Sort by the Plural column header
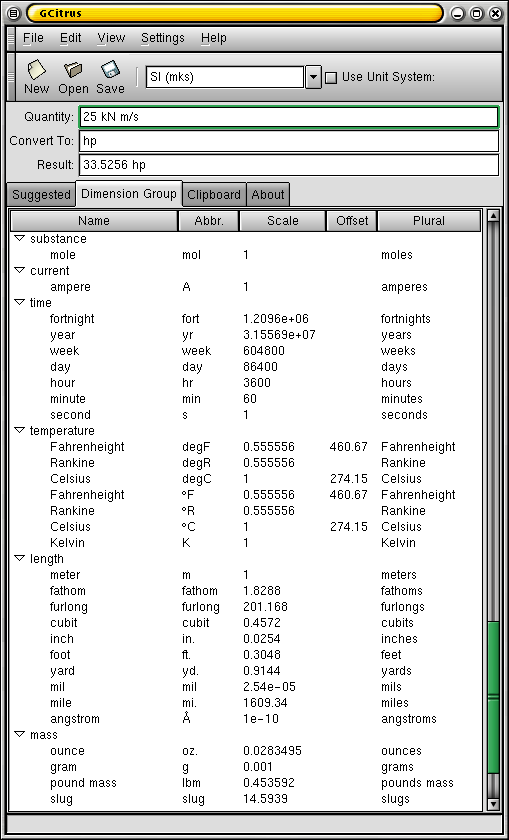This screenshot has width=509, height=840. pyautogui.click(x=429, y=221)
